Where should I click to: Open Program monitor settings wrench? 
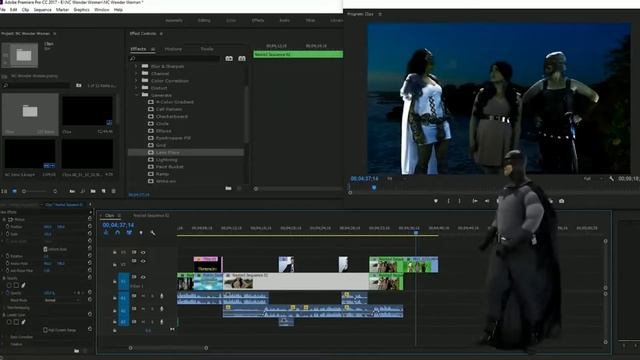[611, 178]
